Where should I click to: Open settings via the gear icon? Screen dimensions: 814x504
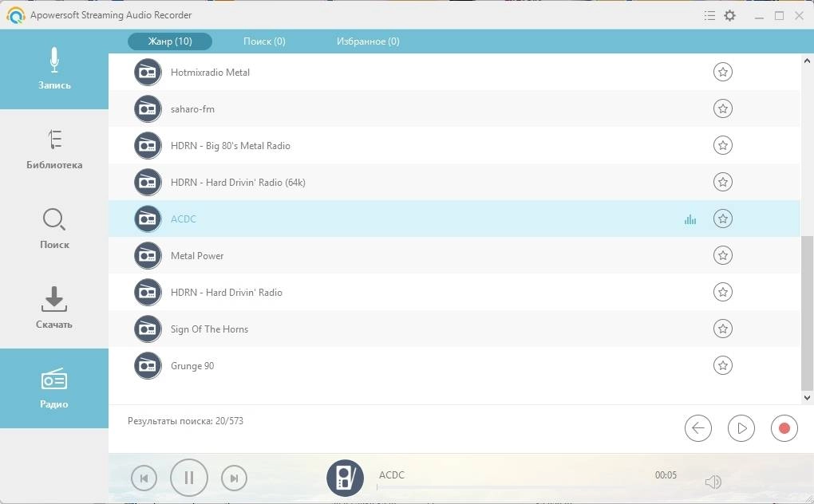[x=730, y=16]
